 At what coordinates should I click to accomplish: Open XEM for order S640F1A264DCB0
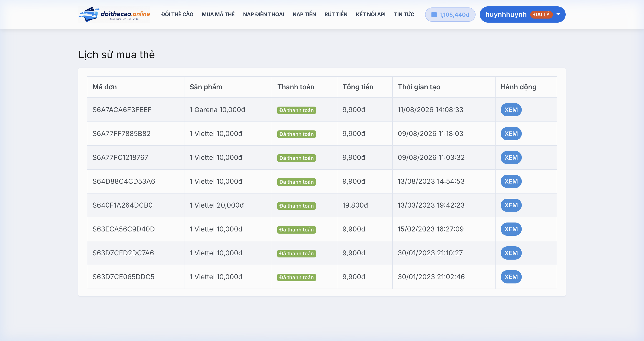511,205
